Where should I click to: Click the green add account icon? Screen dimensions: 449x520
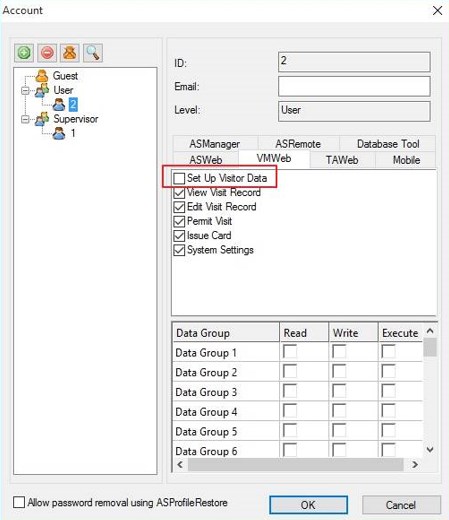(x=24, y=53)
